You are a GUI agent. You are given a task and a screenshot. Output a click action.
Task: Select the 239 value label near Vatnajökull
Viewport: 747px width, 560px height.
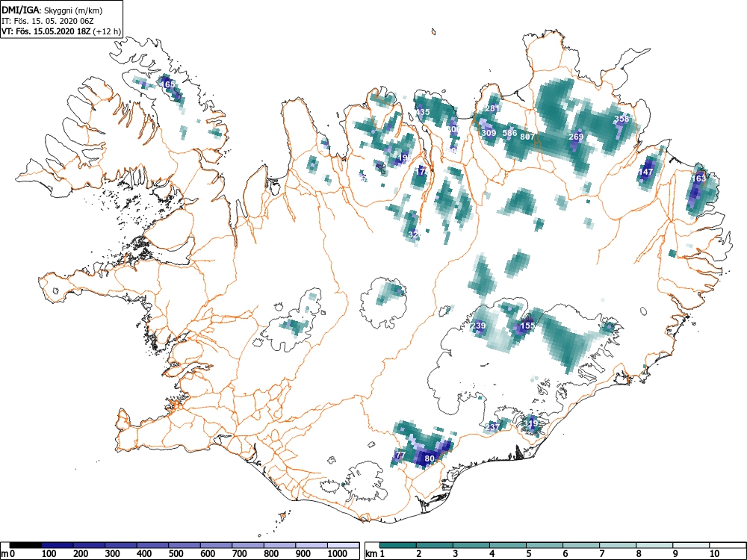point(478,326)
